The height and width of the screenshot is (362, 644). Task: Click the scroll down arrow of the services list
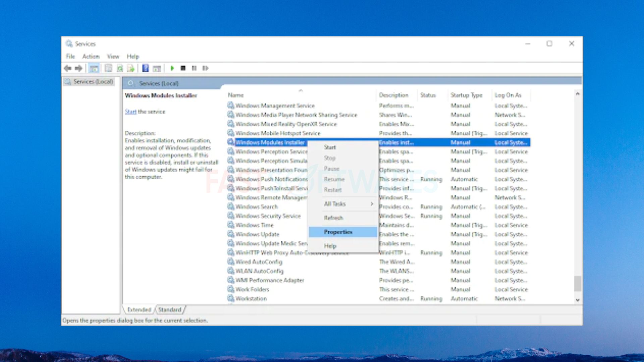click(578, 300)
